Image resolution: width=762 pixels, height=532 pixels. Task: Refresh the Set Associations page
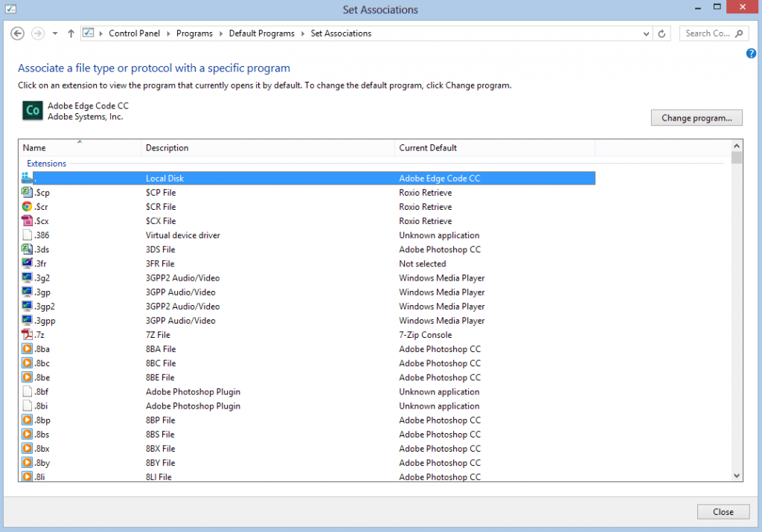click(662, 33)
